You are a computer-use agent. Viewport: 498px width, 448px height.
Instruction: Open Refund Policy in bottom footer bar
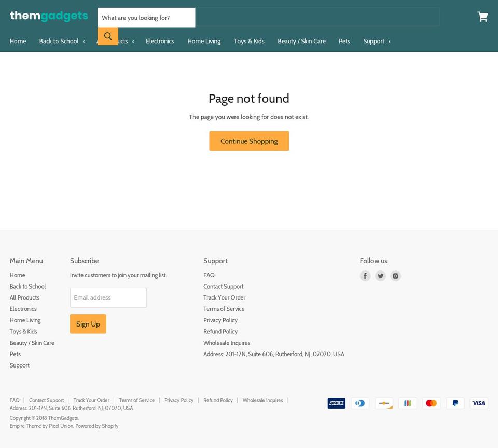click(x=218, y=400)
